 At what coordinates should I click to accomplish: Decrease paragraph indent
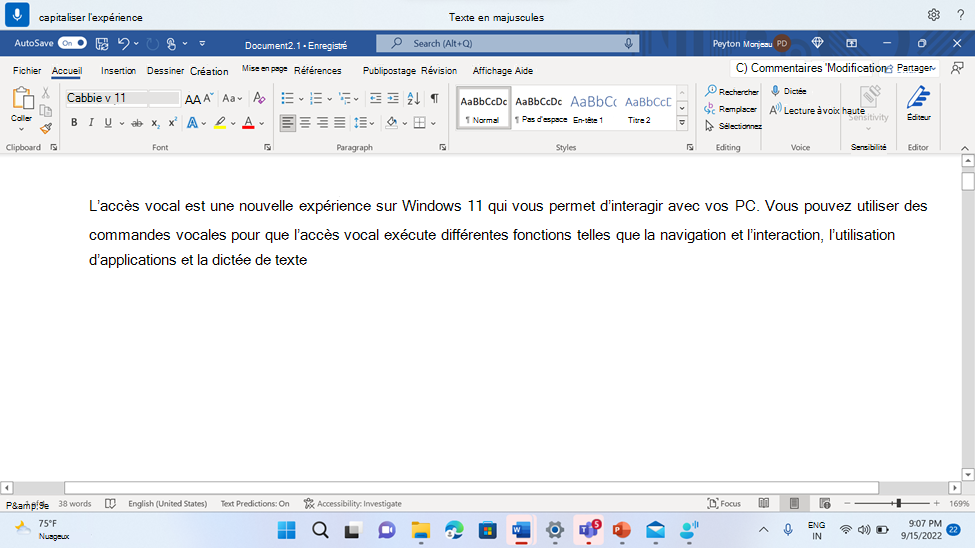[x=376, y=98]
